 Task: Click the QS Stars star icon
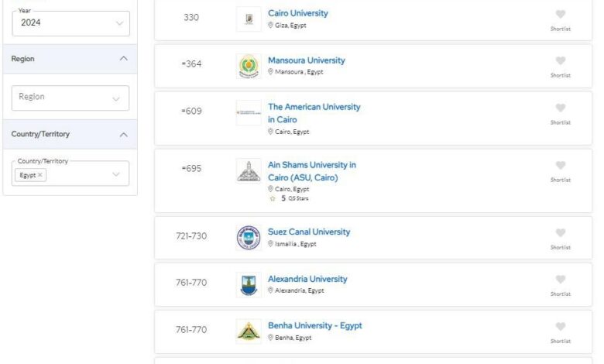(273, 199)
